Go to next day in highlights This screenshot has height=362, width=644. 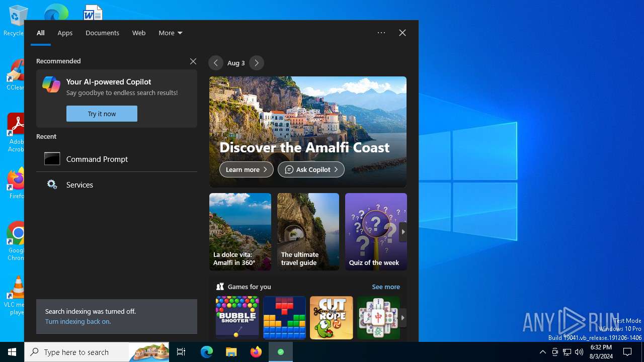[x=257, y=63]
